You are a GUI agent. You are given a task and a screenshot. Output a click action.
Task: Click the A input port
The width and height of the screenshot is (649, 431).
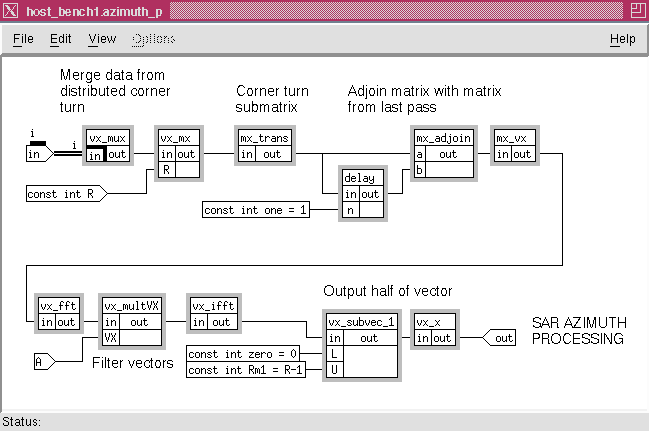click(x=41, y=359)
